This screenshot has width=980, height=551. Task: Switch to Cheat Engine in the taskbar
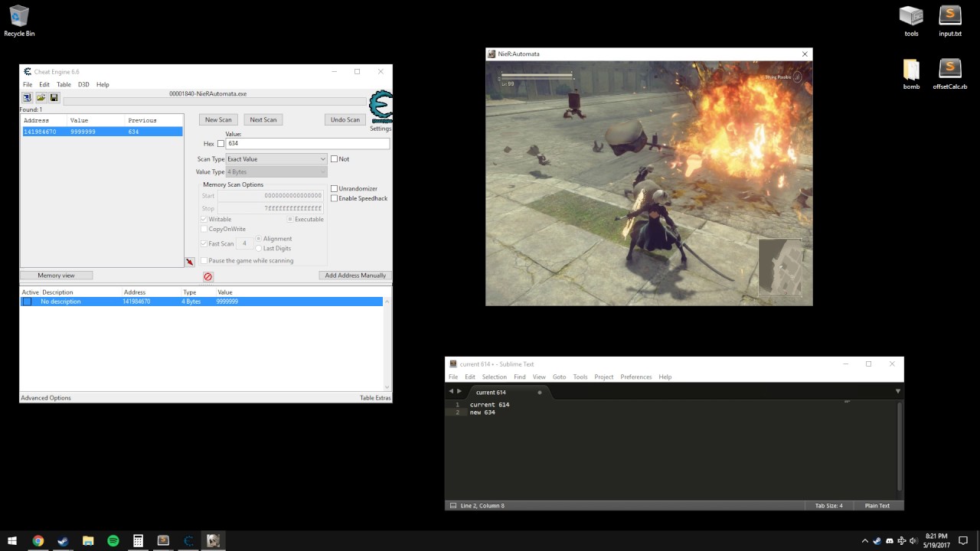[188, 541]
